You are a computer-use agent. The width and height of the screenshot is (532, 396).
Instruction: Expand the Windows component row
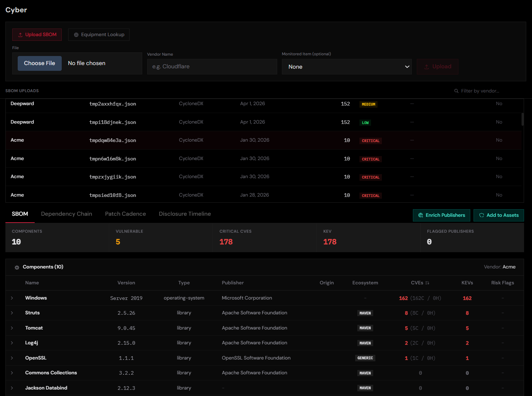pos(12,298)
